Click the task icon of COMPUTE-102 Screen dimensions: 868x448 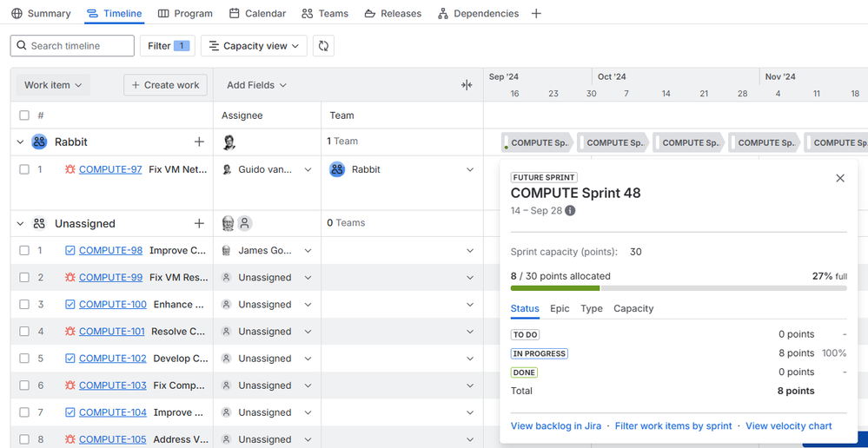pyautogui.click(x=70, y=359)
